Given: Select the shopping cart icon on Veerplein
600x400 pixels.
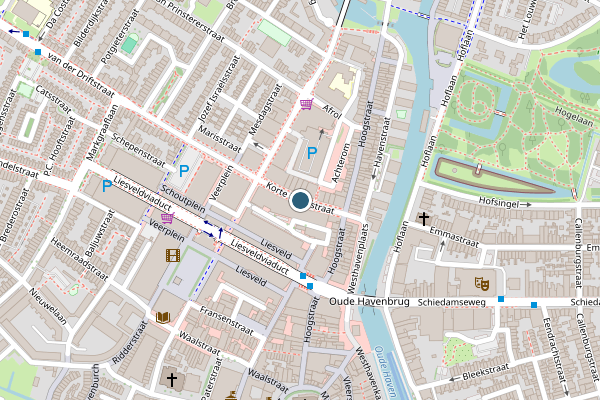Looking at the screenshot, I should (x=168, y=218).
